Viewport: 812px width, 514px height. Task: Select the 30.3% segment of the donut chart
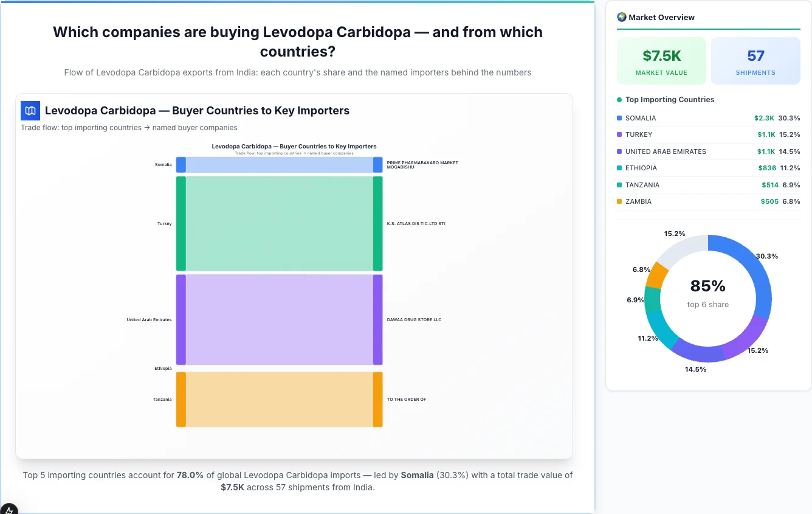click(x=757, y=274)
